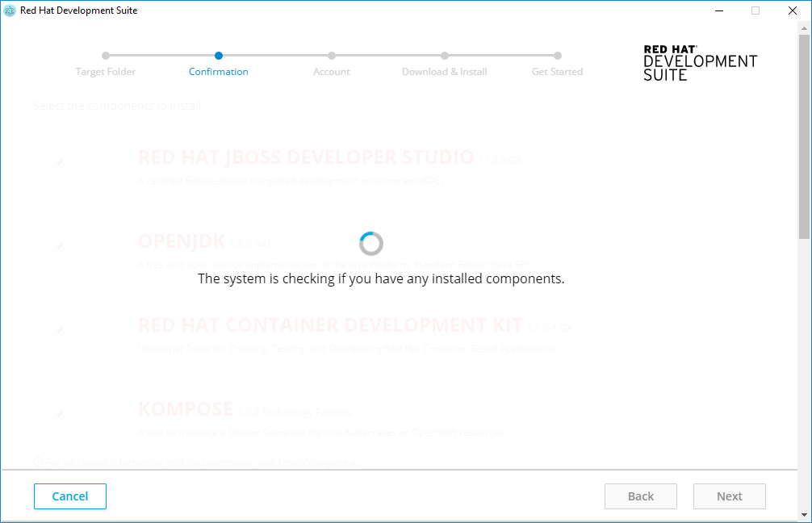Click RED HAT CONTAINER DEVELOPMENT KIT heading
The height and width of the screenshot is (523, 812).
tap(330, 324)
